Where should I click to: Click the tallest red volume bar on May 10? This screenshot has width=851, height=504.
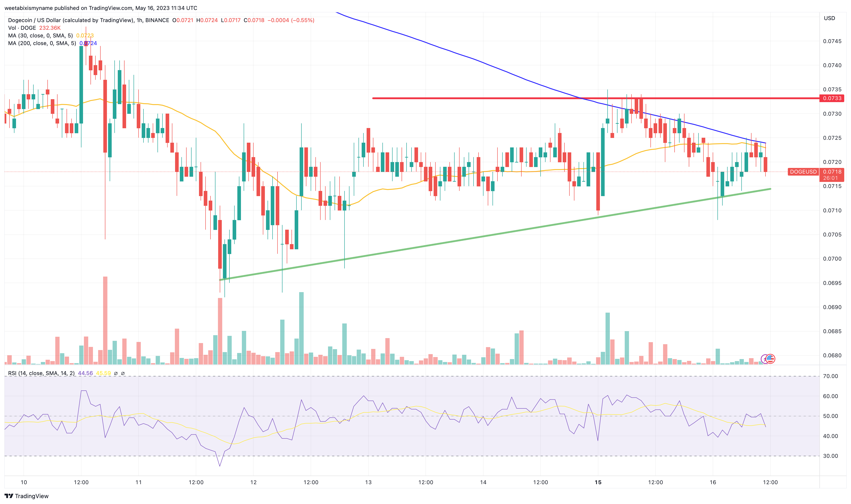tap(105, 320)
